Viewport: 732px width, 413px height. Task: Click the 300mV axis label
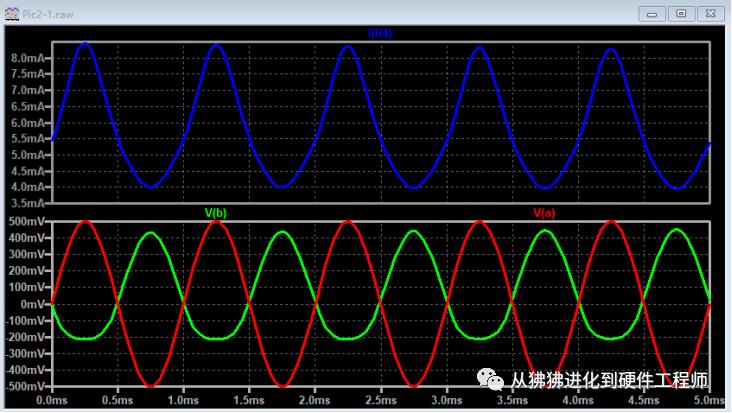(x=27, y=254)
